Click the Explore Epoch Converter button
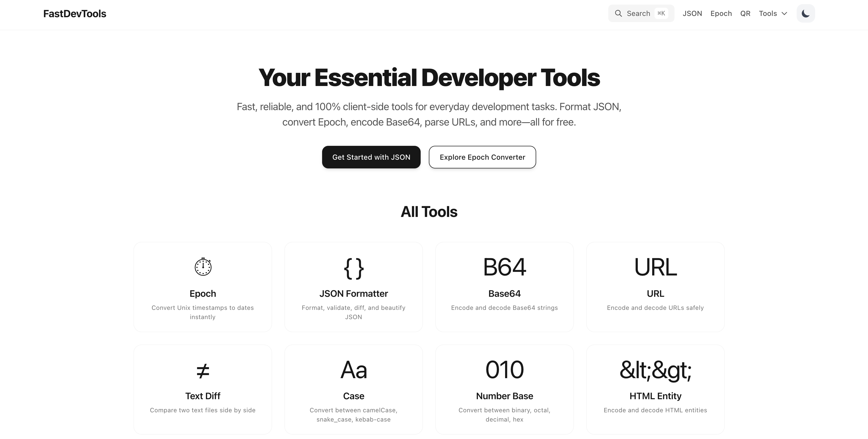Image resolution: width=868 pixels, height=439 pixels. [x=482, y=157]
